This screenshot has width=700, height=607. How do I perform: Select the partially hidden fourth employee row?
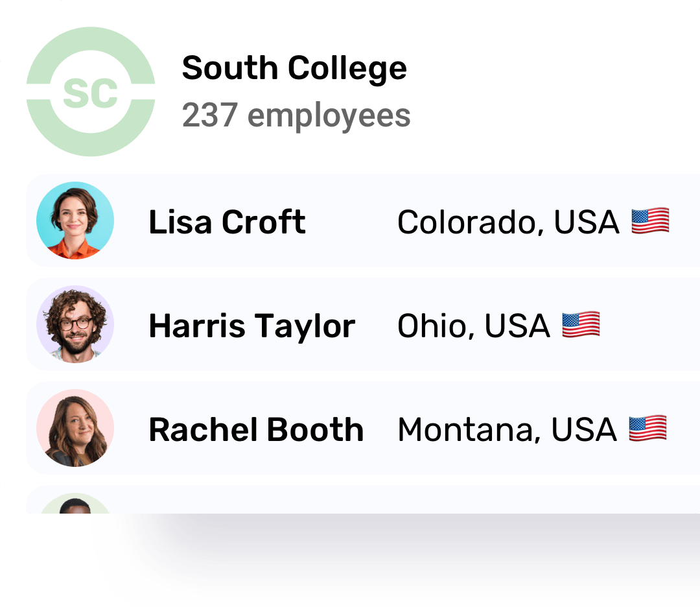point(363,499)
